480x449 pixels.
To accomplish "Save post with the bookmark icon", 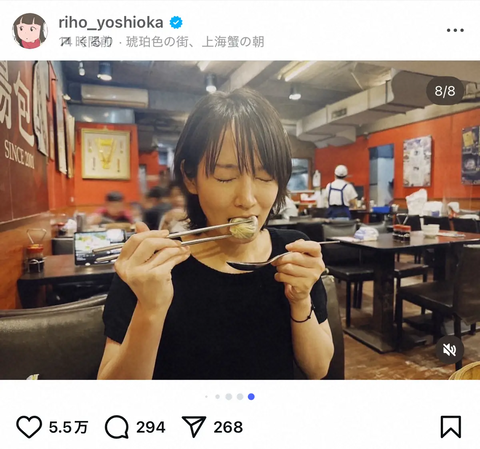I will (x=451, y=427).
